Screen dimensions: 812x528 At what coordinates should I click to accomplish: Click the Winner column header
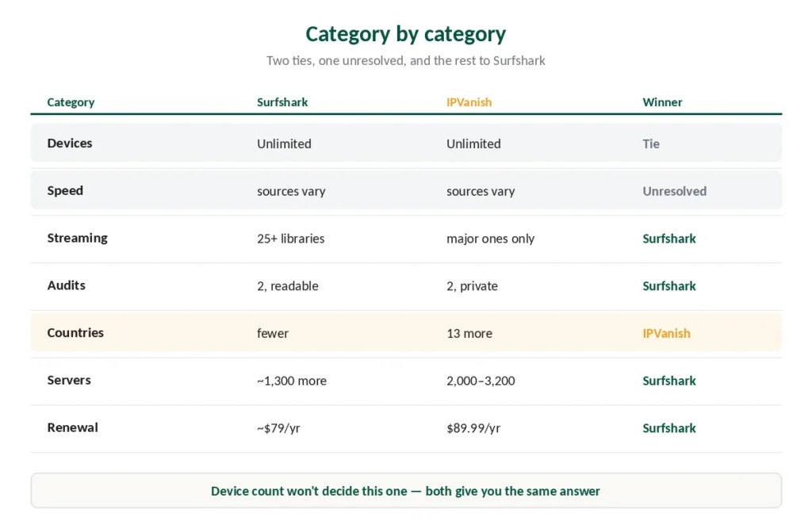tap(662, 102)
